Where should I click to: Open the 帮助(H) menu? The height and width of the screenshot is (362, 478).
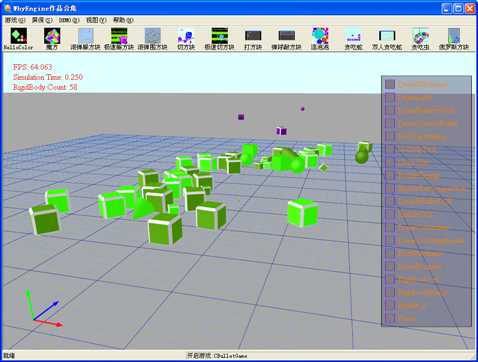[x=123, y=20]
